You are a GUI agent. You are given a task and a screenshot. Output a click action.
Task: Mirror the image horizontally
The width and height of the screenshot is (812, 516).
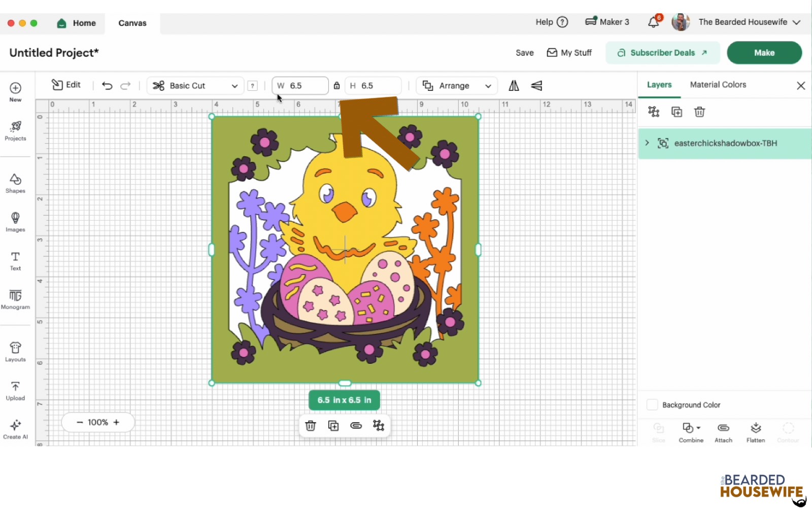coord(513,86)
